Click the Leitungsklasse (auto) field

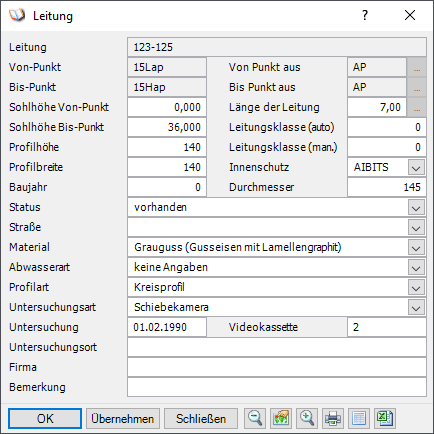coord(387,127)
